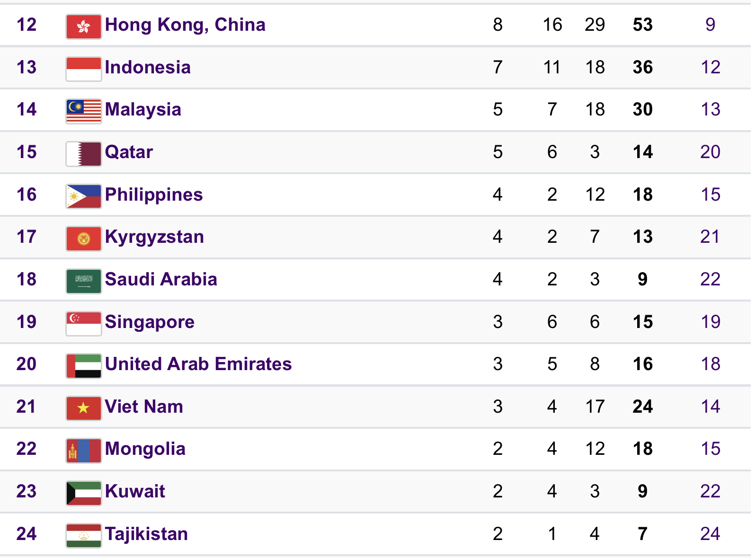
Task: Click the Viet Nam flag icon
Action: click(x=83, y=408)
